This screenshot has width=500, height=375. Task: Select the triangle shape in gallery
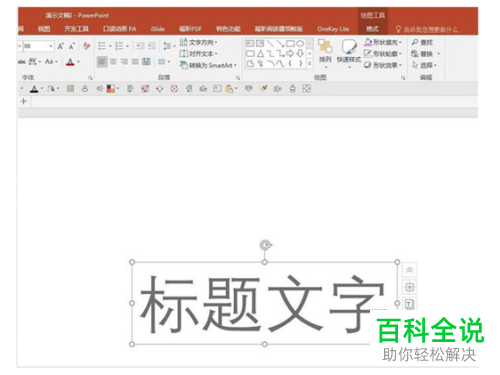260,53
